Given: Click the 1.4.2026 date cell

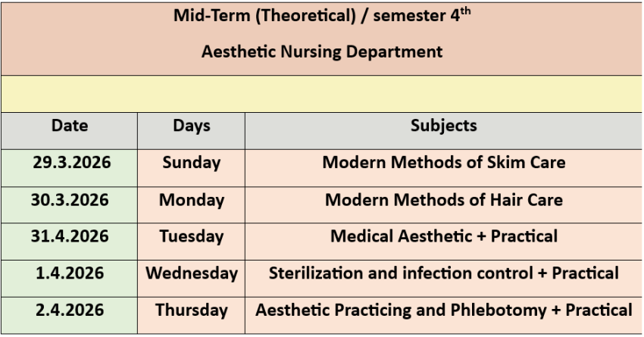Looking at the screenshot, I should 70,273.
